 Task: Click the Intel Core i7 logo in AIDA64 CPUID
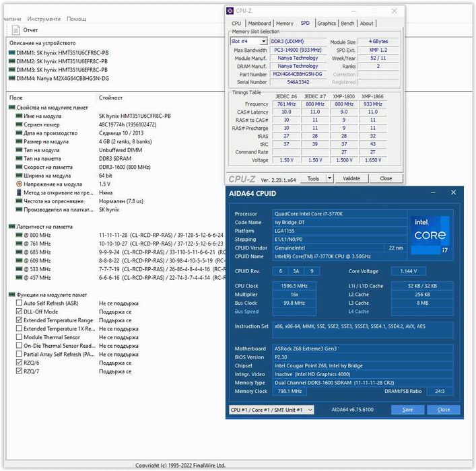pyautogui.click(x=430, y=235)
